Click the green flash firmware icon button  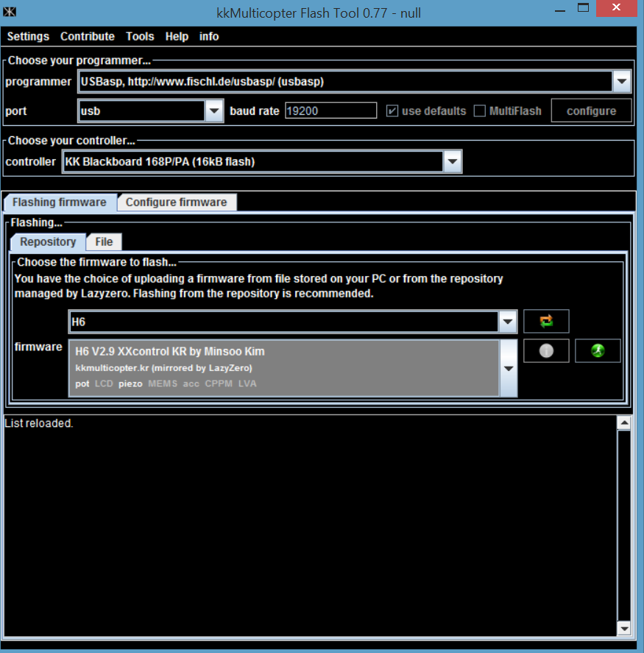[598, 350]
